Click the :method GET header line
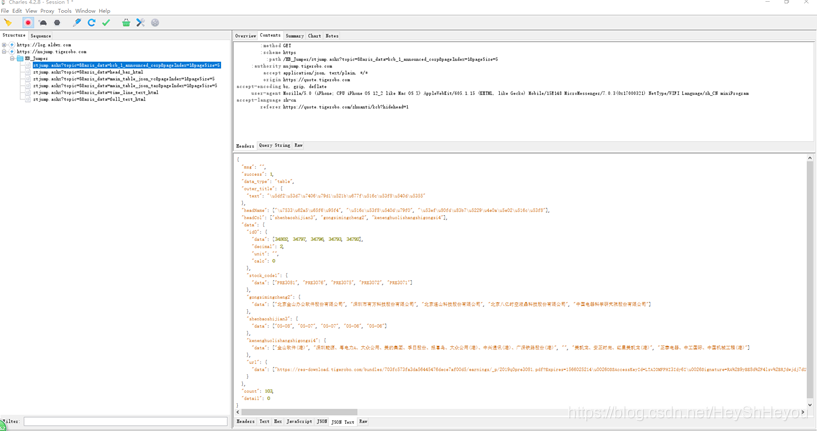Screen dimensions: 817x431 pos(276,46)
